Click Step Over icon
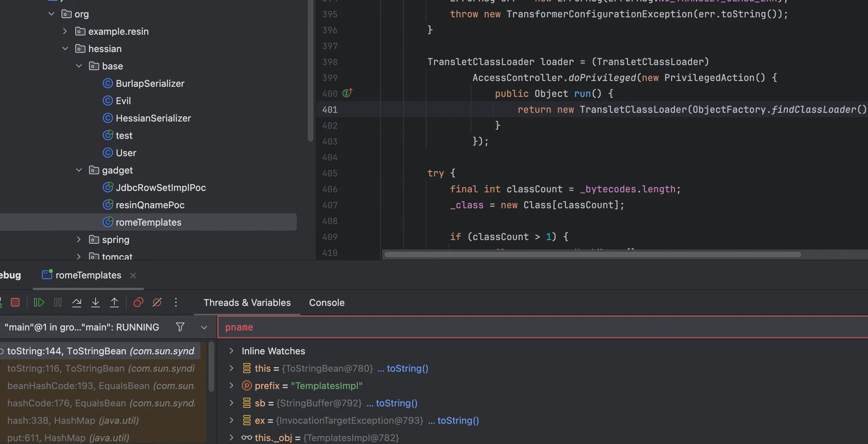The image size is (868, 444). point(77,302)
